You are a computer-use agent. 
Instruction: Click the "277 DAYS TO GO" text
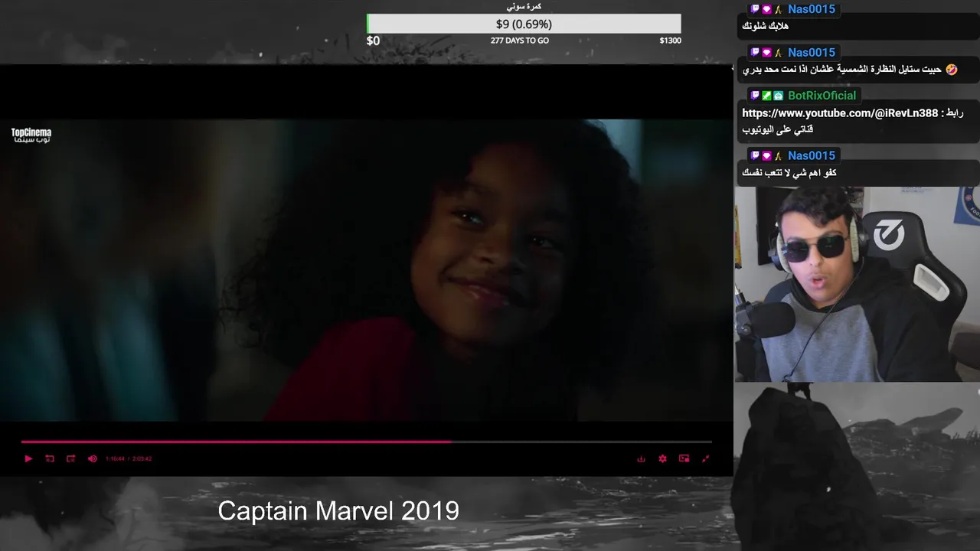pos(520,41)
